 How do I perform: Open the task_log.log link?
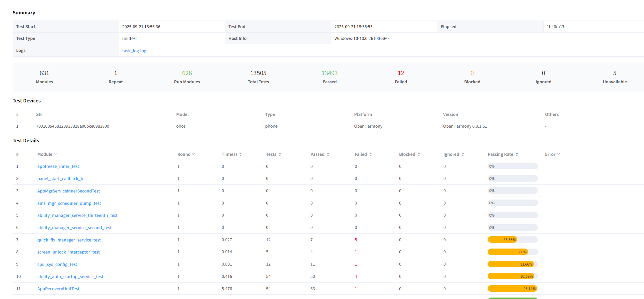(x=134, y=51)
